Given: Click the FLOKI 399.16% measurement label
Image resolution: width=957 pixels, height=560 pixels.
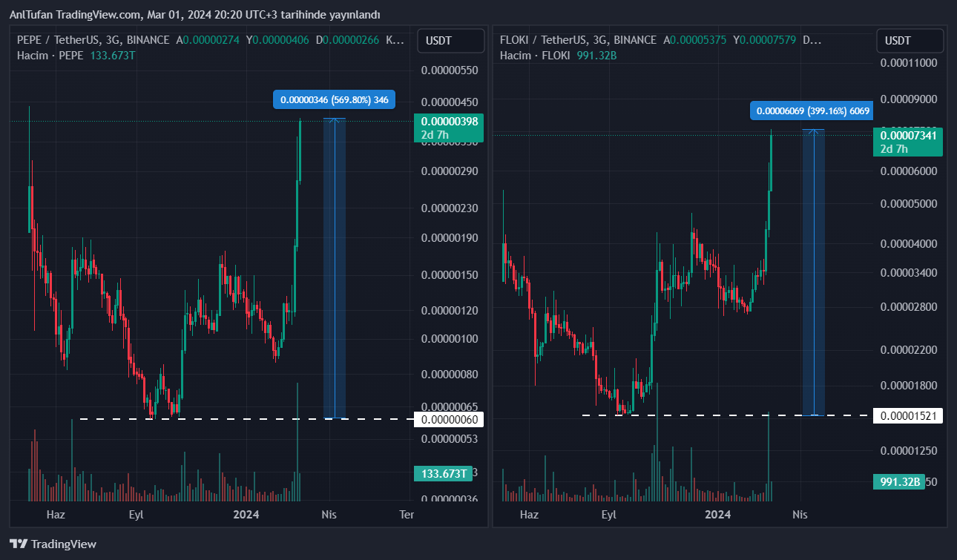Looking at the screenshot, I should pos(811,111).
